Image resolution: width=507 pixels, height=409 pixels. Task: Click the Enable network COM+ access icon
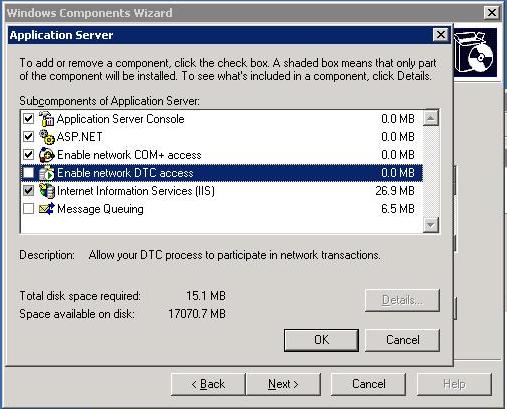pyautogui.click(x=46, y=155)
